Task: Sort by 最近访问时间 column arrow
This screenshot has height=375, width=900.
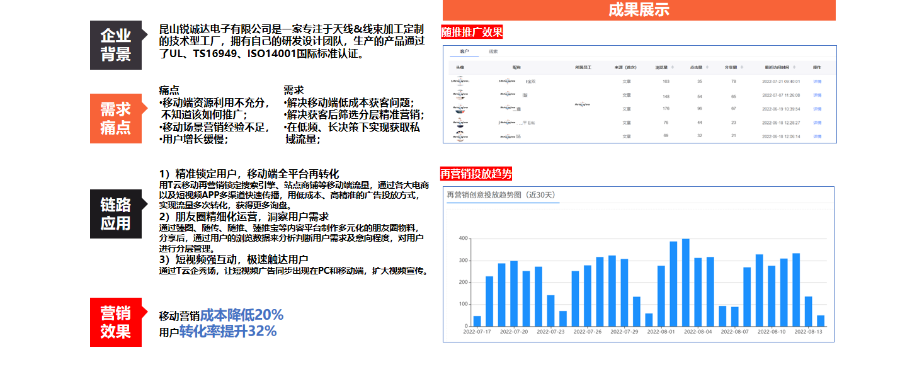Action: 794,67
